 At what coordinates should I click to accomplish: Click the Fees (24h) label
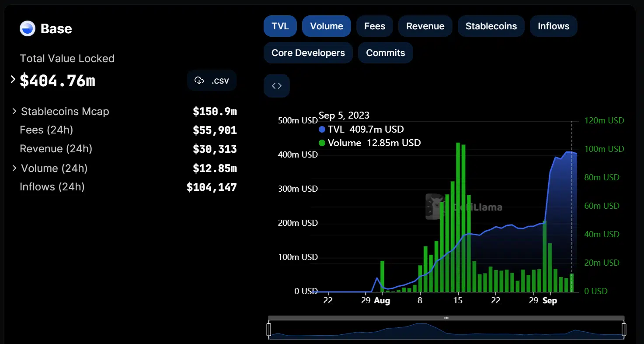[x=46, y=130]
